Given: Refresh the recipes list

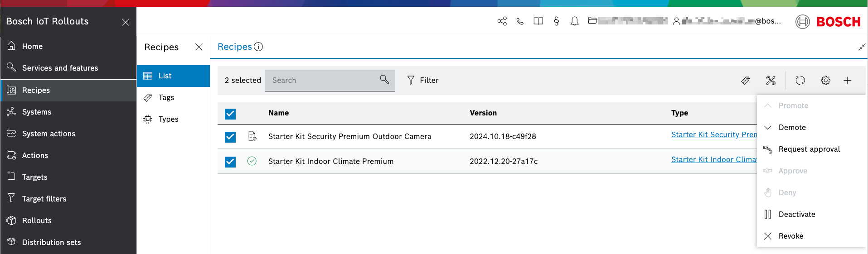Looking at the screenshot, I should tap(800, 81).
